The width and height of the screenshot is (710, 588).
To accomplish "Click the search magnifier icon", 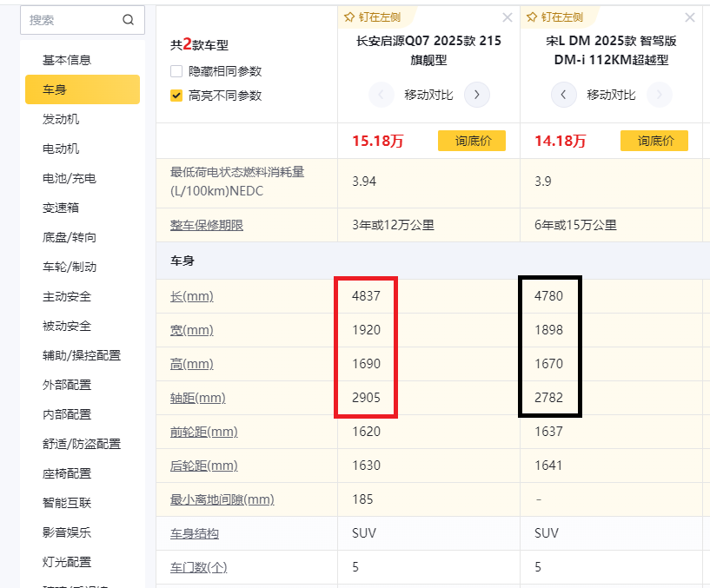I will (x=128, y=20).
